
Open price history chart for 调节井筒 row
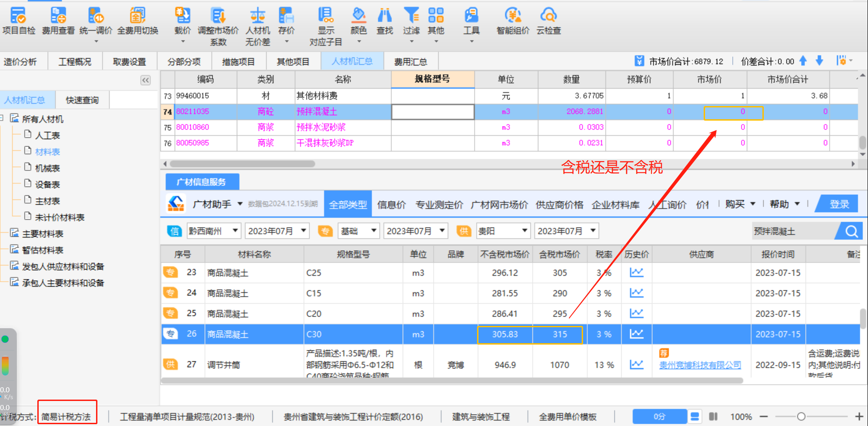pyautogui.click(x=636, y=365)
